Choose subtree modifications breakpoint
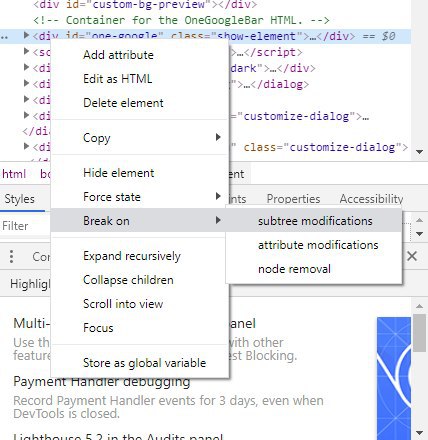 [315, 221]
